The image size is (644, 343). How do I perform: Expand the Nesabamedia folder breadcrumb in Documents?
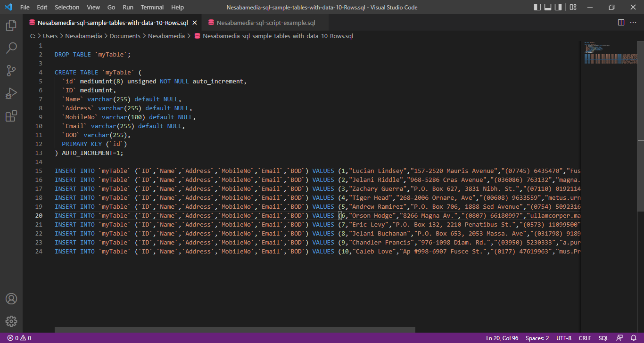[166, 36]
